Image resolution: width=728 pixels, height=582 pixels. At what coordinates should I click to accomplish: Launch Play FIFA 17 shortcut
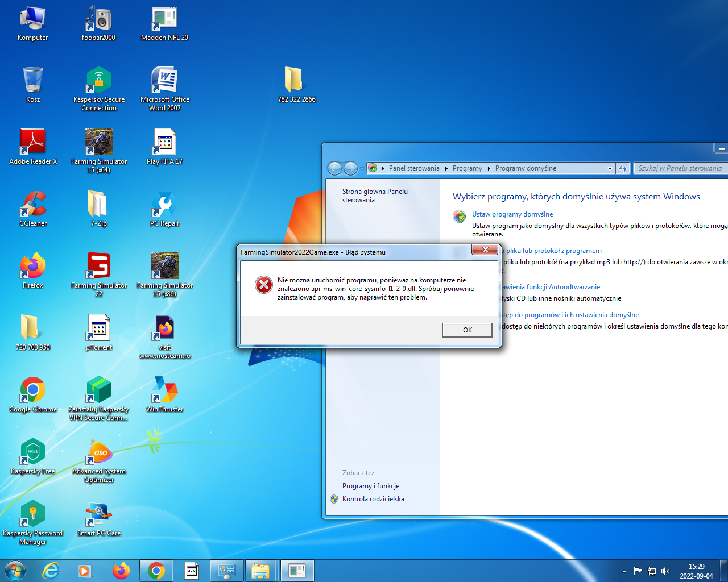[x=164, y=147]
